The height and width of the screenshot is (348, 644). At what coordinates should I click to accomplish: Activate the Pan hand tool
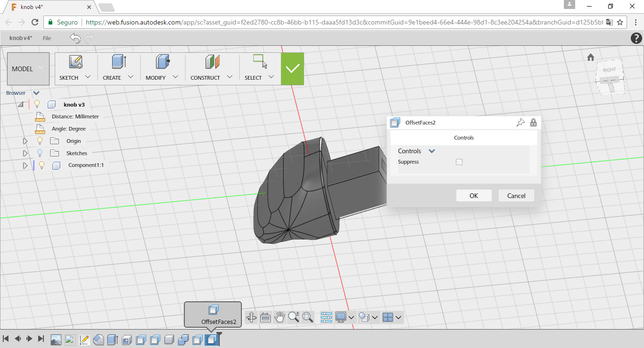[x=280, y=317]
